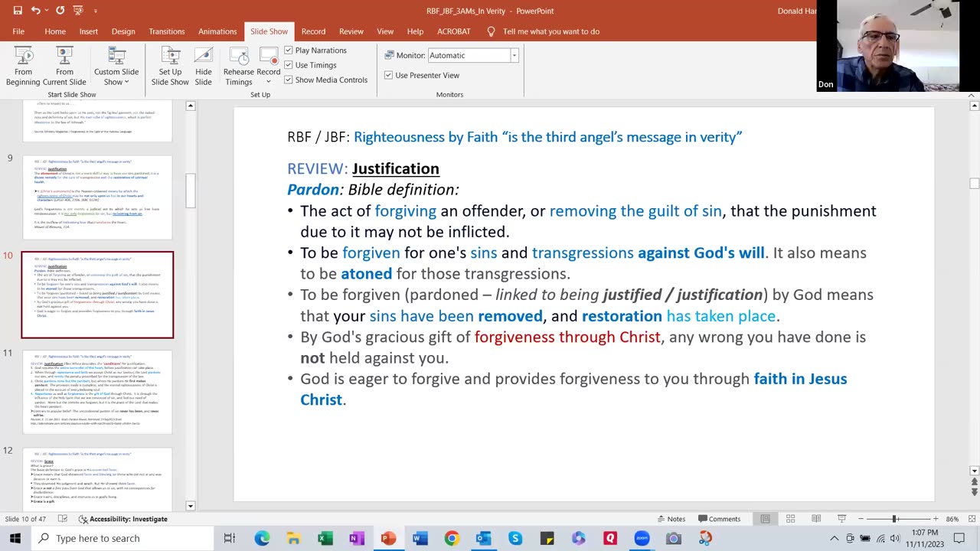Click Accessibility: Investigate in status bar
980x551 pixels.
[122, 519]
